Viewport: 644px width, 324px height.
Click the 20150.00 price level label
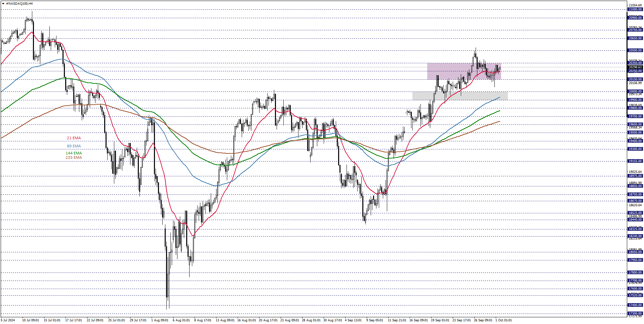[x=635, y=80]
